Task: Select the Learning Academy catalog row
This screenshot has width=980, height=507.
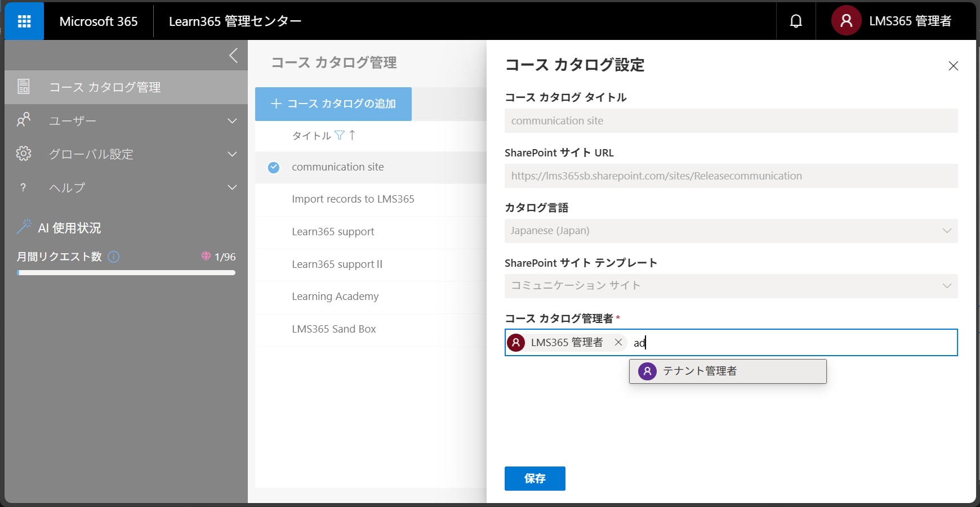Action: (371, 297)
